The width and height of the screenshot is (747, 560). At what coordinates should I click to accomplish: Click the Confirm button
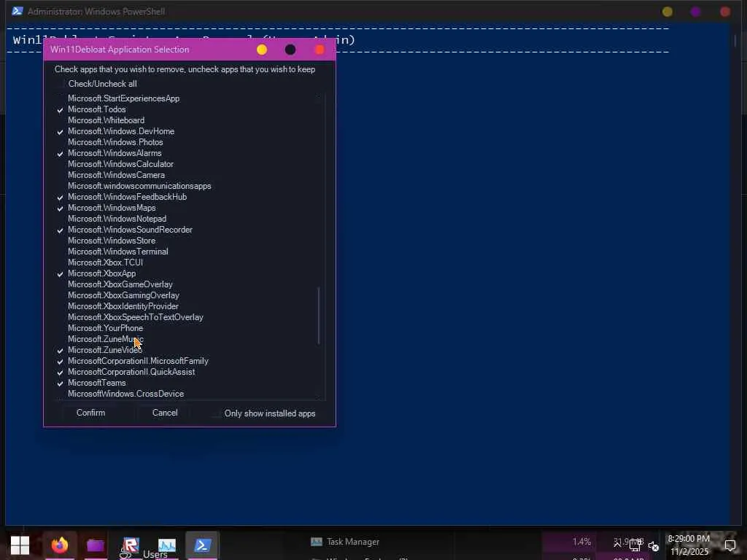[90, 413]
